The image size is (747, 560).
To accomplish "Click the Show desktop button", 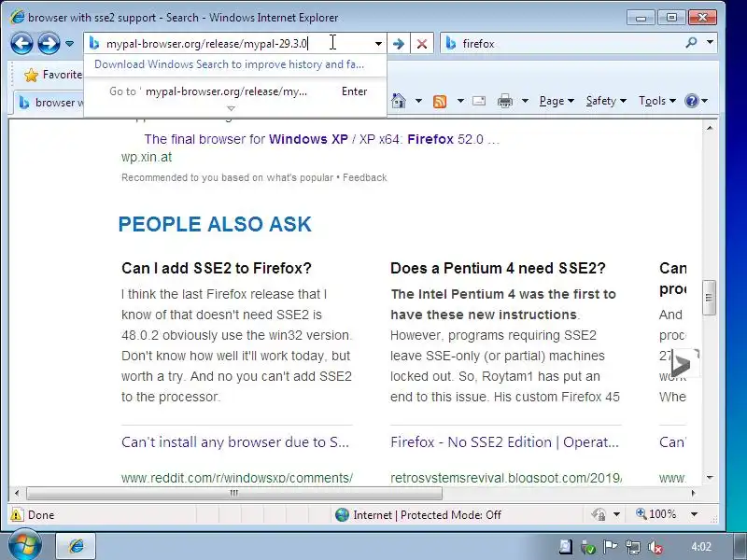I will pyautogui.click(x=740, y=547).
